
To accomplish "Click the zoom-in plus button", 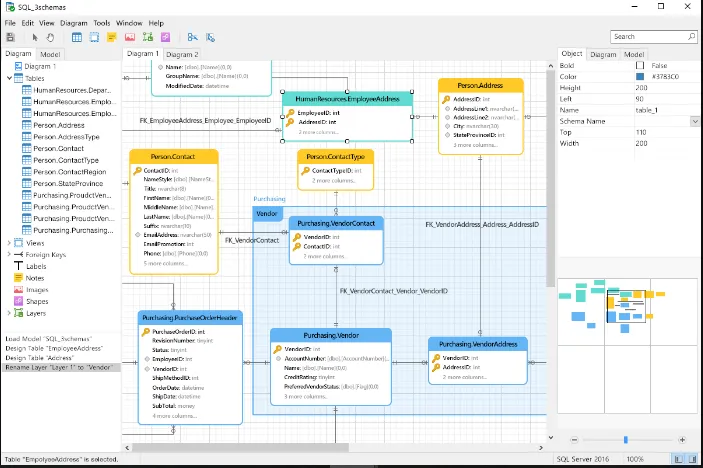I will 682,440.
